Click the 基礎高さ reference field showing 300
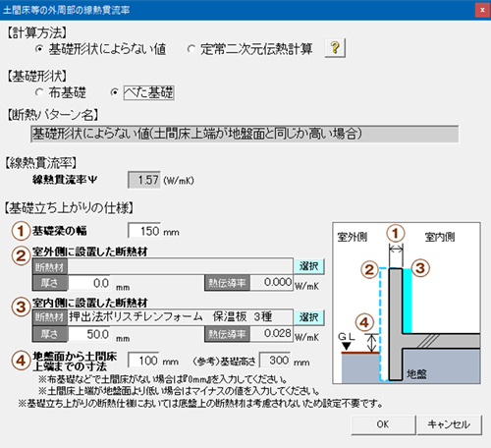This screenshot has height=448, width=491. pyautogui.click(x=275, y=361)
